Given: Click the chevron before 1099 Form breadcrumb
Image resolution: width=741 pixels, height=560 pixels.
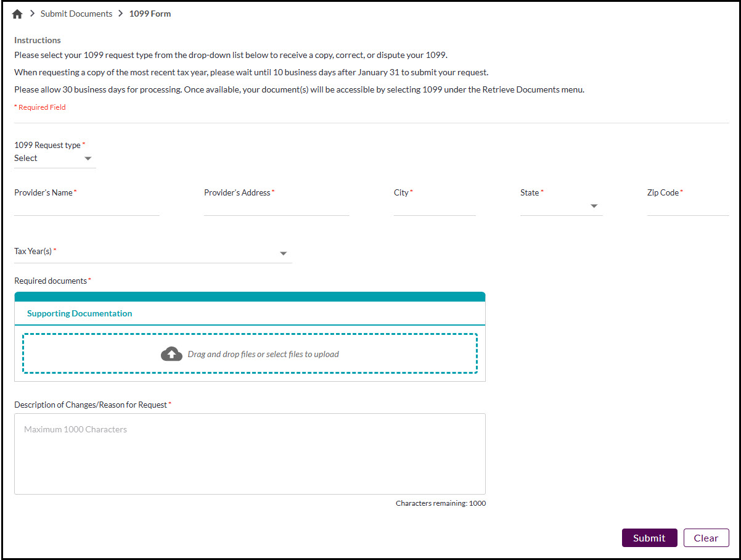Looking at the screenshot, I should point(121,14).
